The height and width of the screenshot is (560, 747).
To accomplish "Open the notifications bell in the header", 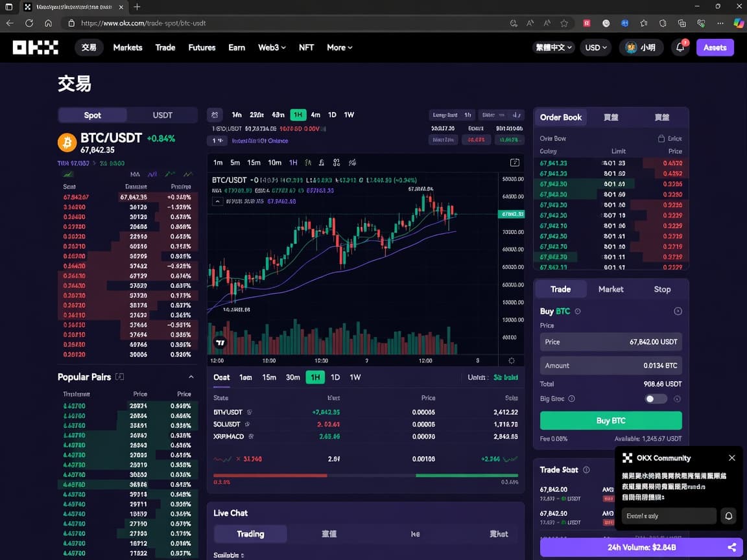I will click(x=680, y=47).
